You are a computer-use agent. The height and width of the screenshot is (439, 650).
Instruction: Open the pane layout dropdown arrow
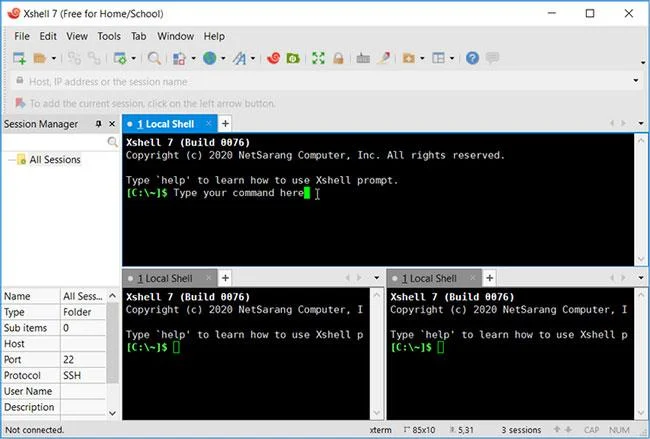(451, 58)
